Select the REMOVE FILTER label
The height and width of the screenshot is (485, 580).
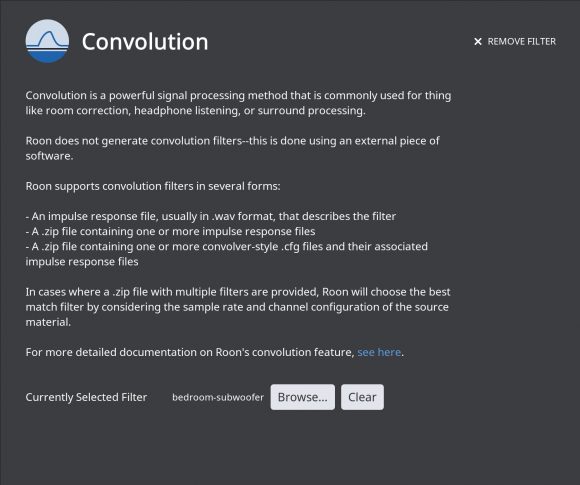click(x=522, y=41)
